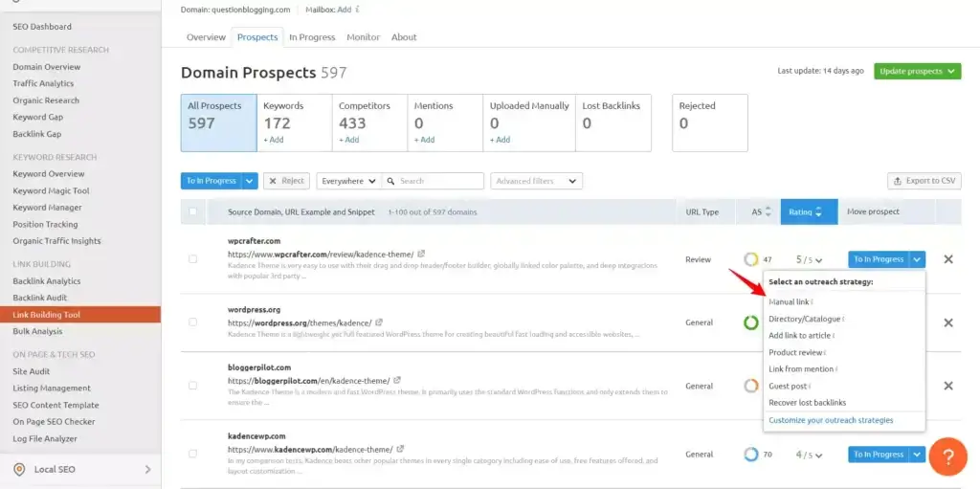Check the kadencewp.com row checkbox
The height and width of the screenshot is (489, 980).
(192, 454)
